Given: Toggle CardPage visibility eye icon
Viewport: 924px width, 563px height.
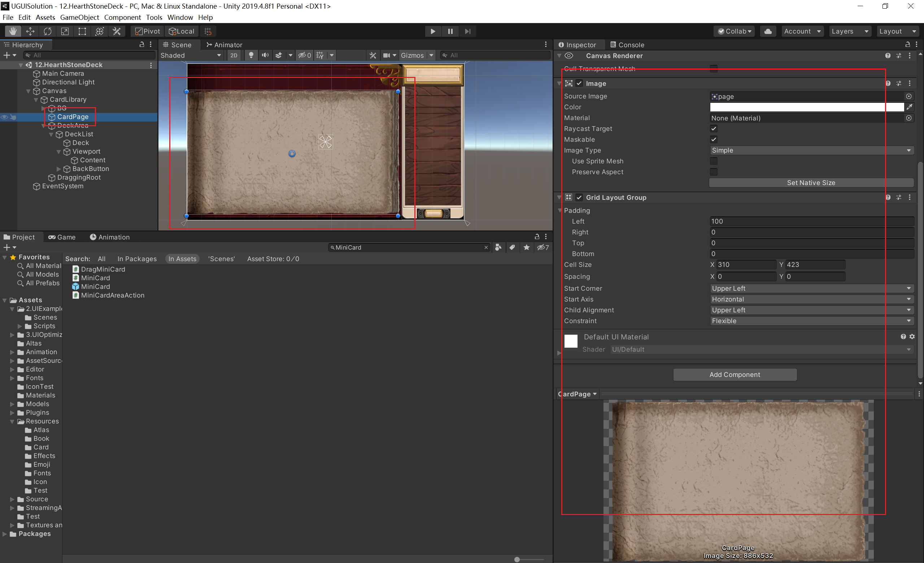Looking at the screenshot, I should pos(4,117).
